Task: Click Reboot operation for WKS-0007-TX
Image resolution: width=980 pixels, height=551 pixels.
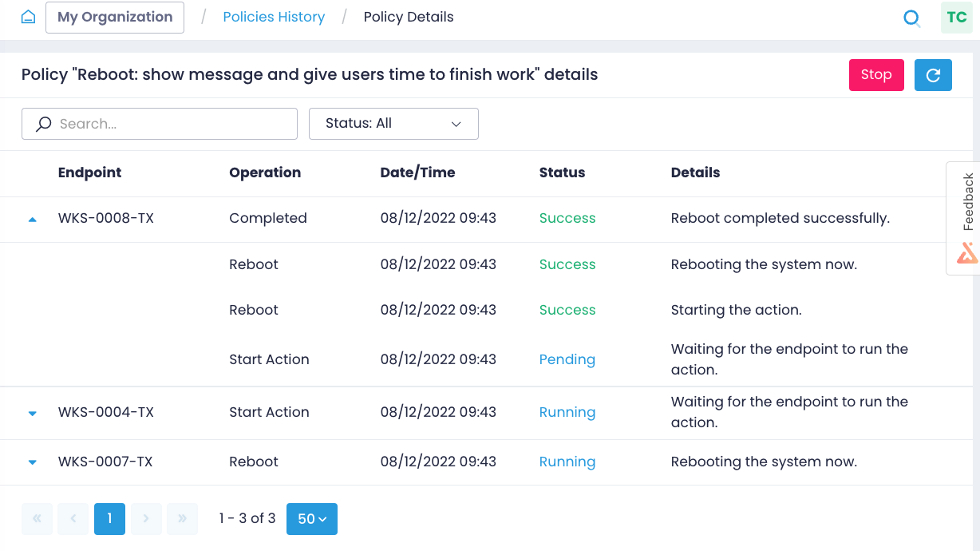Action: (254, 462)
